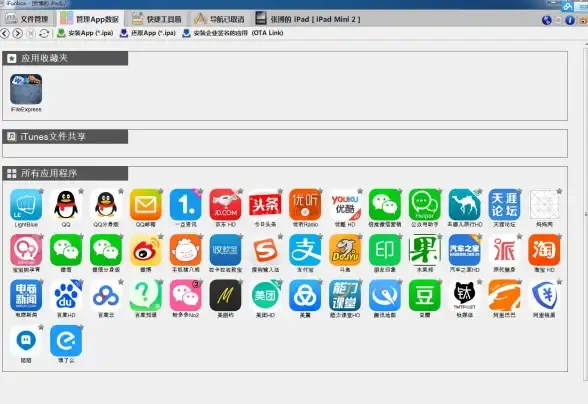
Task: Select the 支付宝 (Alipay) app icon
Action: [305, 250]
